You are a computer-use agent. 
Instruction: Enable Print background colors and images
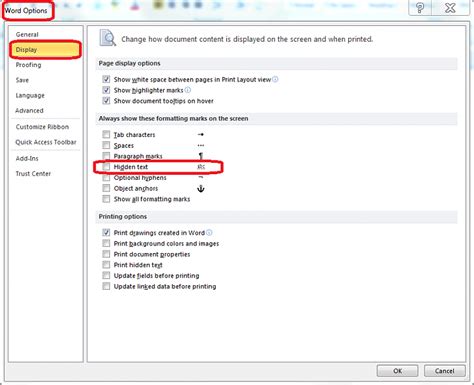(106, 243)
